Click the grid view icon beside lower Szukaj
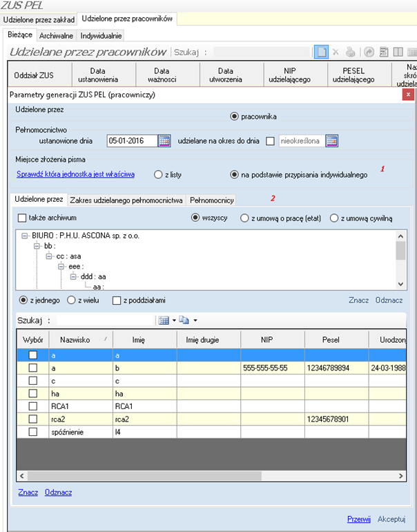Image resolution: width=417 pixels, height=532 pixels. 164,320
